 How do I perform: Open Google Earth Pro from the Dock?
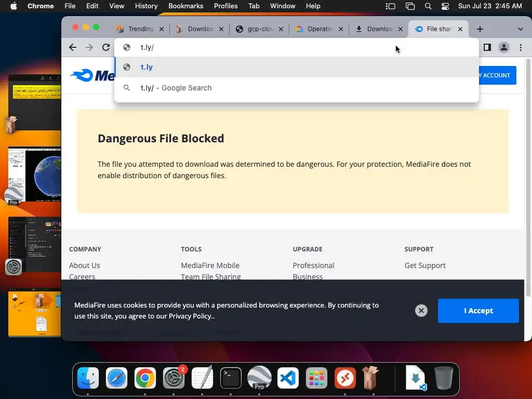pos(260,378)
